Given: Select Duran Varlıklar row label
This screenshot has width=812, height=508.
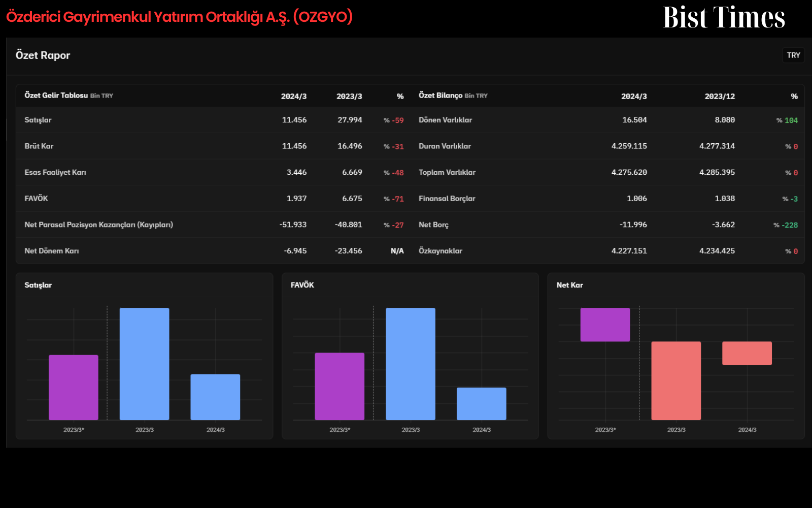Looking at the screenshot, I should 445,146.
